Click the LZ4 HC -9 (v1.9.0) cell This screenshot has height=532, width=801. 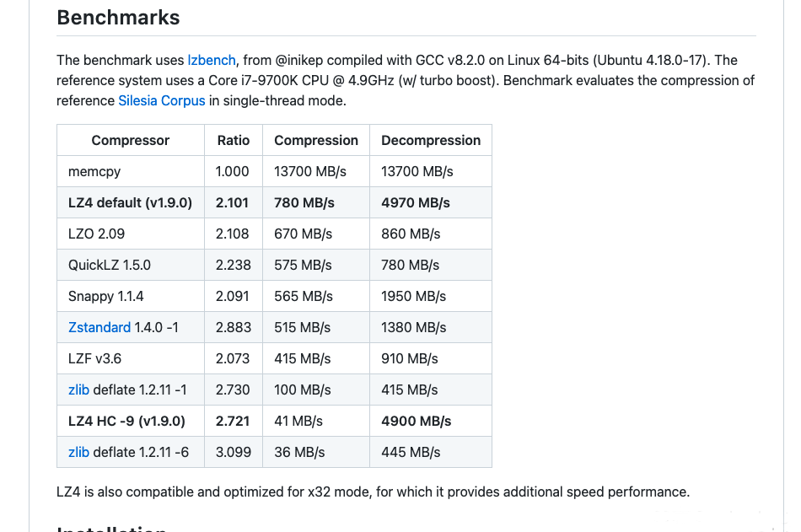tap(130, 421)
